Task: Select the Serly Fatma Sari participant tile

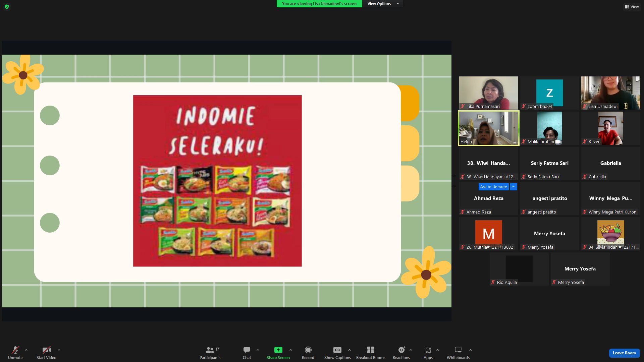Action: [x=550, y=163]
